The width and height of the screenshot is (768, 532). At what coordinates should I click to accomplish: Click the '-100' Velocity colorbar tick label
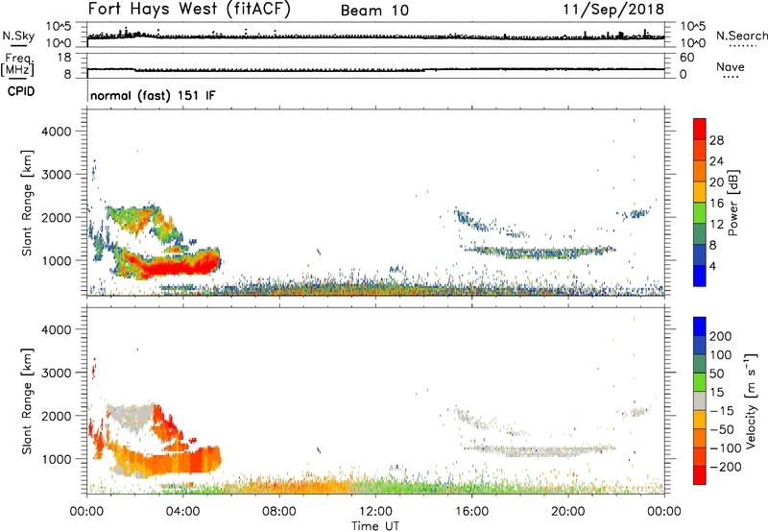click(x=726, y=447)
